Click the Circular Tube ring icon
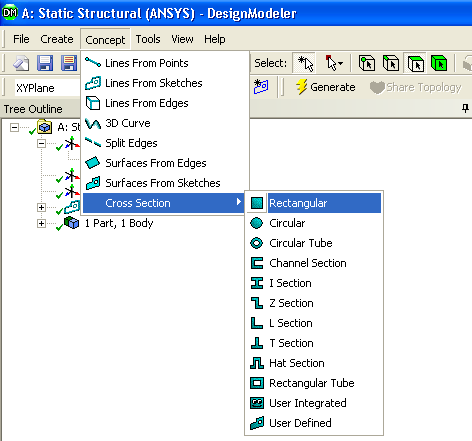472x441 pixels. (x=257, y=243)
